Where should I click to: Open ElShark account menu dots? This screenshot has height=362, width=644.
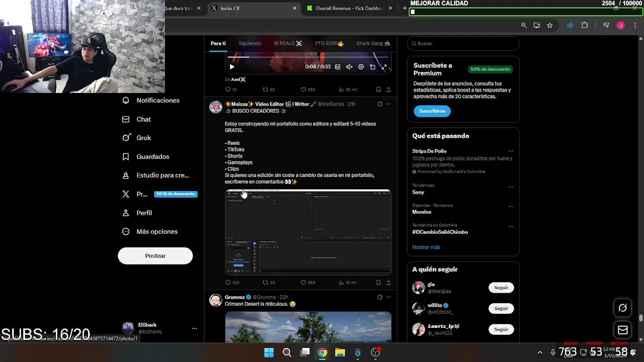click(x=194, y=328)
